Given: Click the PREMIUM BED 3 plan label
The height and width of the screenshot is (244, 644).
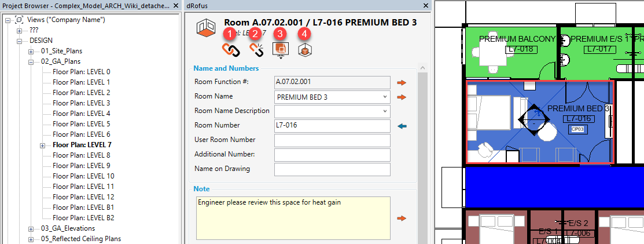Looking at the screenshot, I should click(578, 109).
